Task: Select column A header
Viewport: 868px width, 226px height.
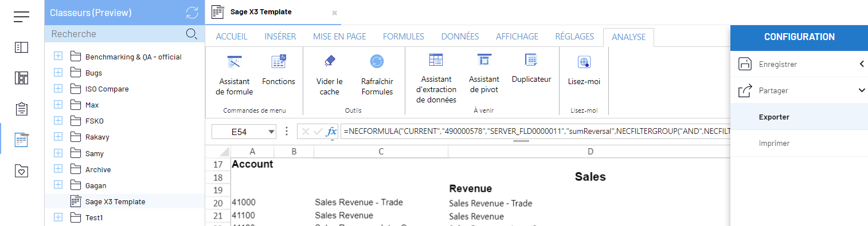Action: [252, 151]
